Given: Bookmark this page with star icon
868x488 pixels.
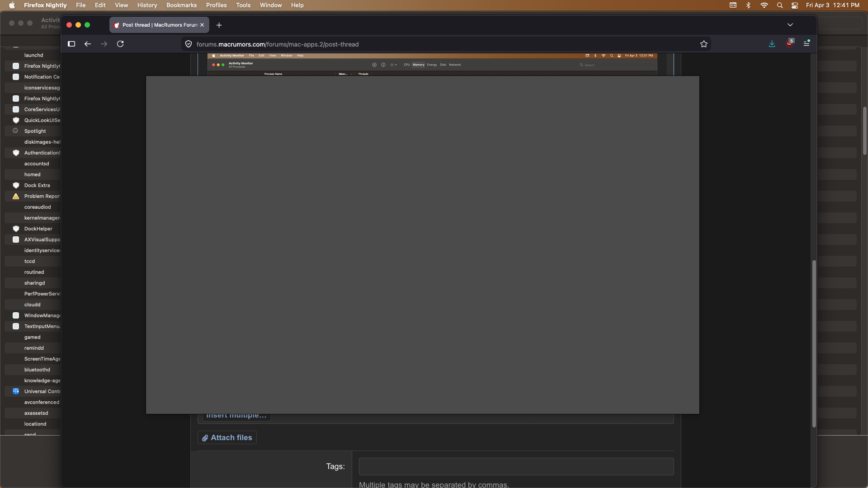Looking at the screenshot, I should 704,44.
